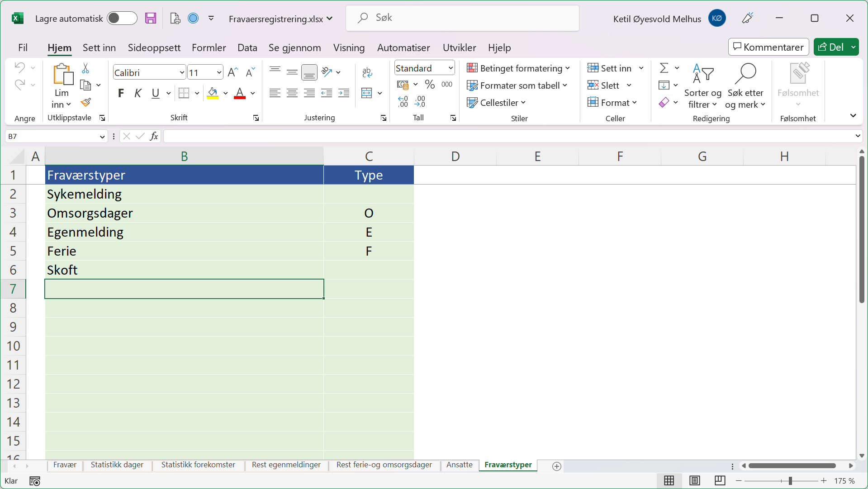
Task: Open the Visning ribbon tab
Action: pos(349,48)
